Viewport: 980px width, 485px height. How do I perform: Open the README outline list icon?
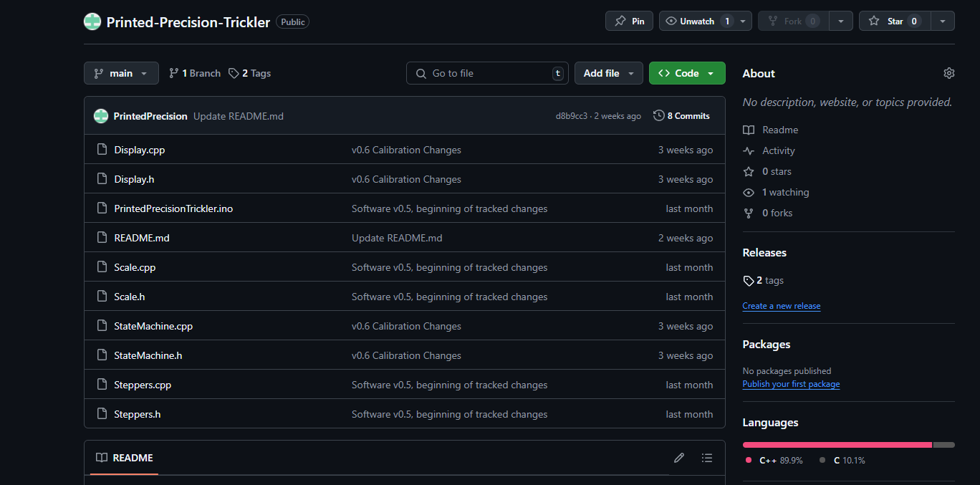pos(707,458)
